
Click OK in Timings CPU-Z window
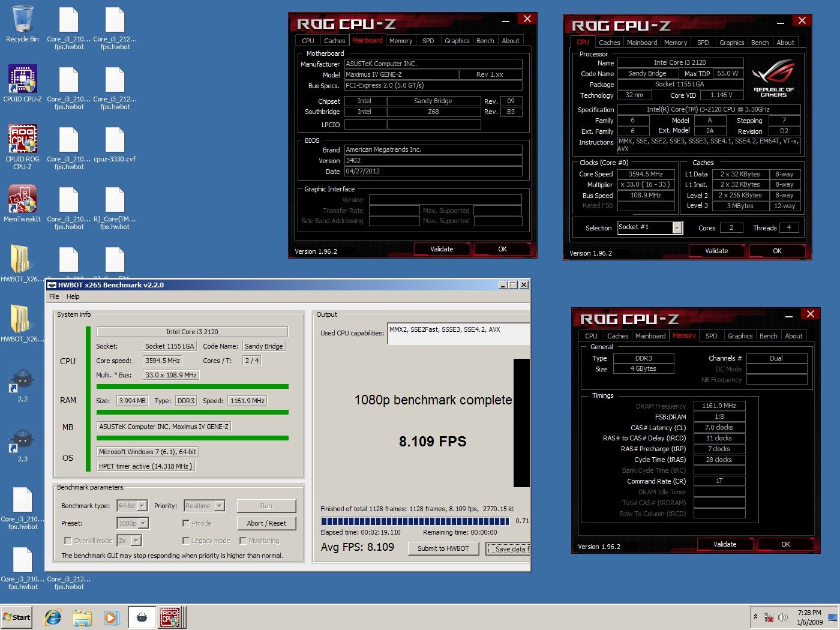(x=785, y=544)
